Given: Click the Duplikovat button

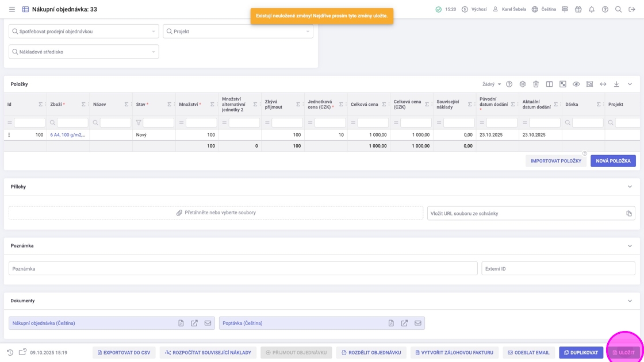Looking at the screenshot, I should pos(581,353).
